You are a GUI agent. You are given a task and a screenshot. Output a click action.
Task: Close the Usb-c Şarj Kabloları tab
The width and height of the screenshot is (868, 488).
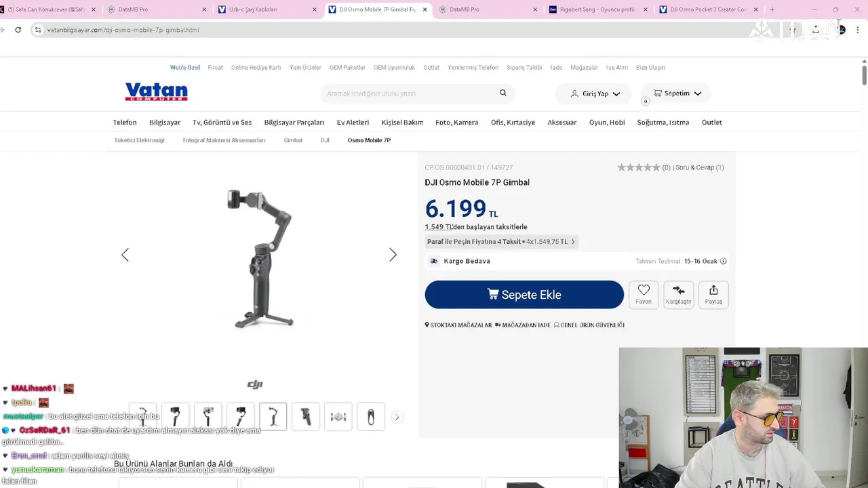tap(314, 9)
